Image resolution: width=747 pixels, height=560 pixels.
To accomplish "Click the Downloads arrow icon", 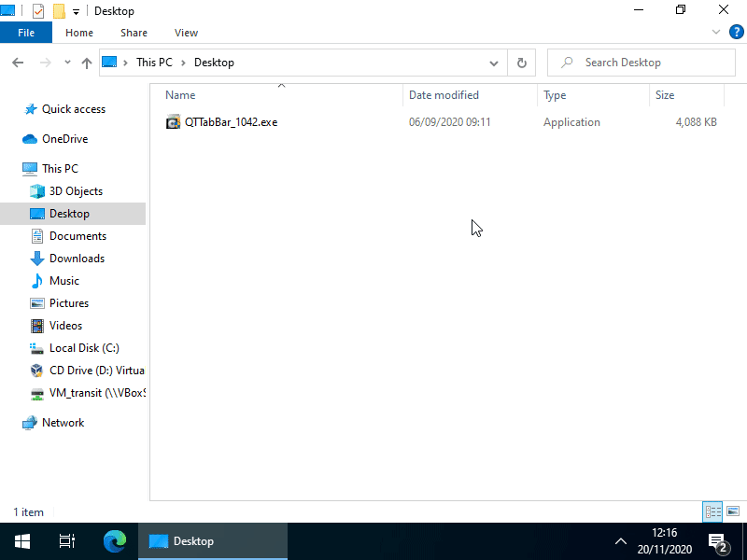I will click(36, 259).
